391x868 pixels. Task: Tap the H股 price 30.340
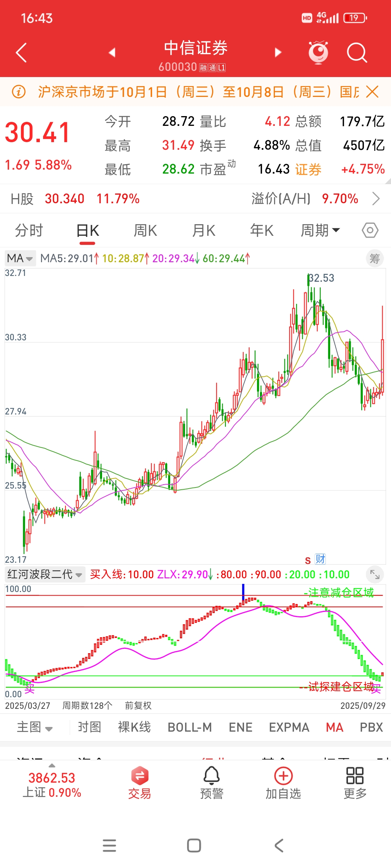point(64,199)
